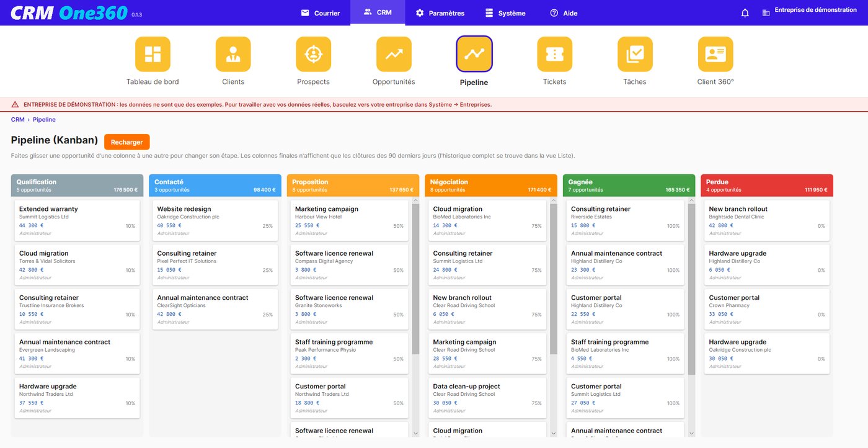Open Entreprise de démonstration company selector
Image resolution: width=868 pixels, height=448 pixels.
pyautogui.click(x=815, y=10)
